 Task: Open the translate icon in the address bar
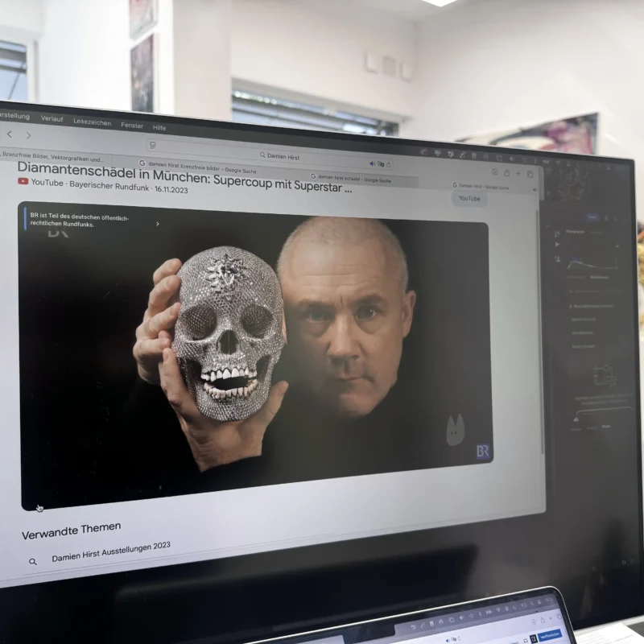tap(381, 164)
